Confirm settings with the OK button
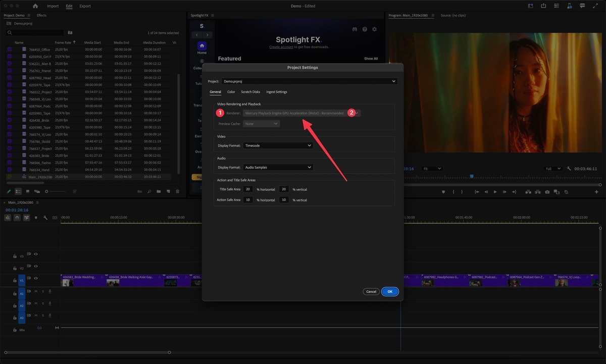 [389, 291]
